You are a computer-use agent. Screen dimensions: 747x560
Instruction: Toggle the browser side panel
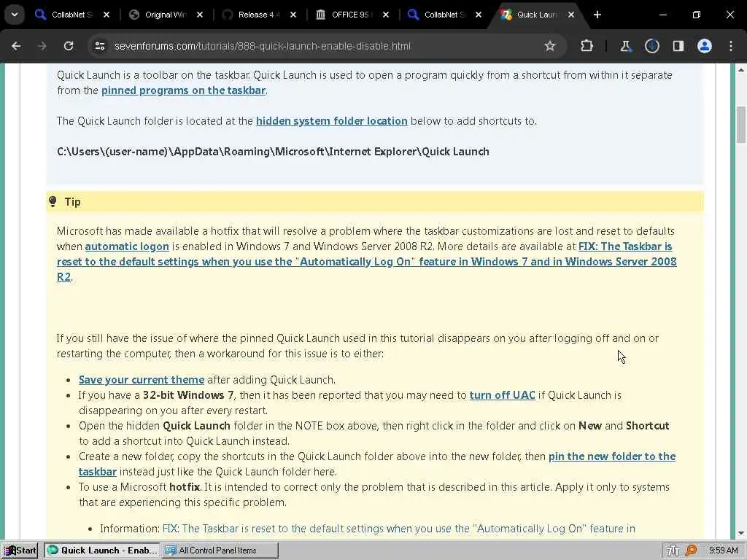[x=678, y=46]
